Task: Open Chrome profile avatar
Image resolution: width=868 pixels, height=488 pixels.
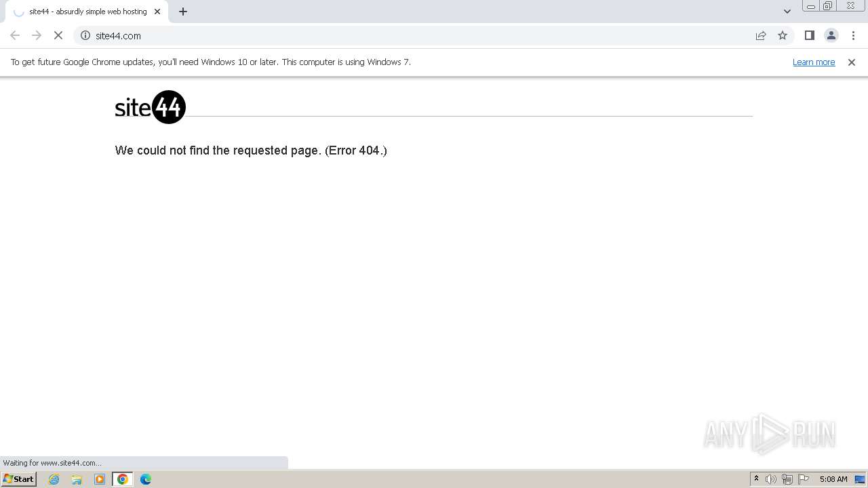Action: (831, 35)
